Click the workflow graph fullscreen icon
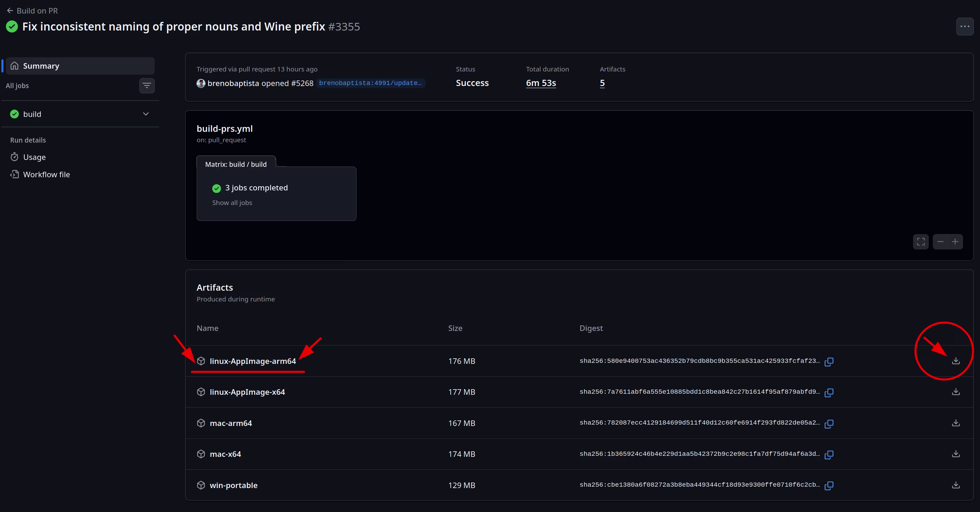Viewport: 980px width, 512px height. coord(921,242)
